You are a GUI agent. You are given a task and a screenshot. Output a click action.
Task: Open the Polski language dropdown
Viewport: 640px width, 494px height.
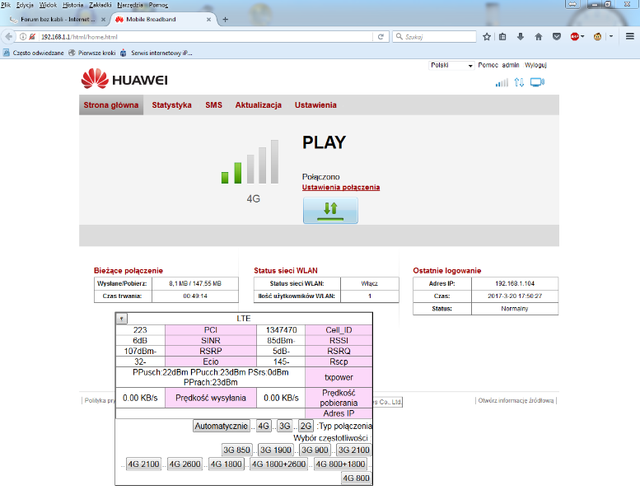tap(451, 65)
